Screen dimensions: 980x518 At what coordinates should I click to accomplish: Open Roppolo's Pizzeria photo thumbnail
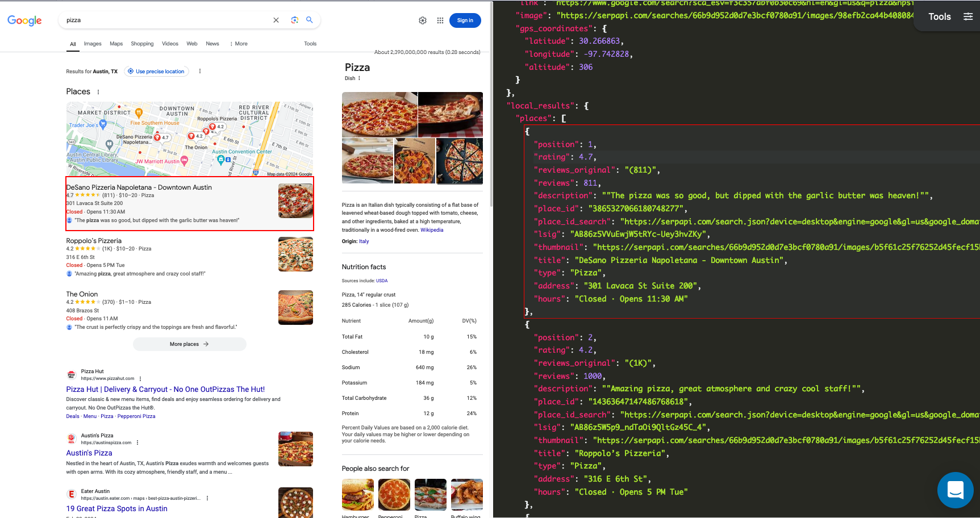click(x=295, y=254)
